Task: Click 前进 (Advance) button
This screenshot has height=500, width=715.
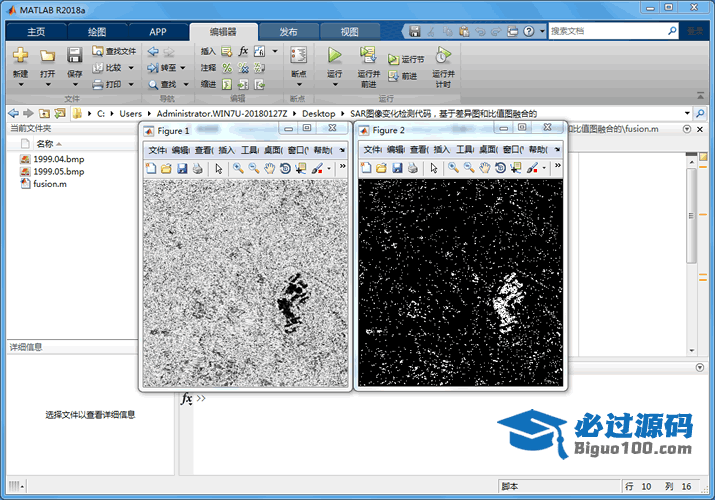Action: tap(403, 76)
